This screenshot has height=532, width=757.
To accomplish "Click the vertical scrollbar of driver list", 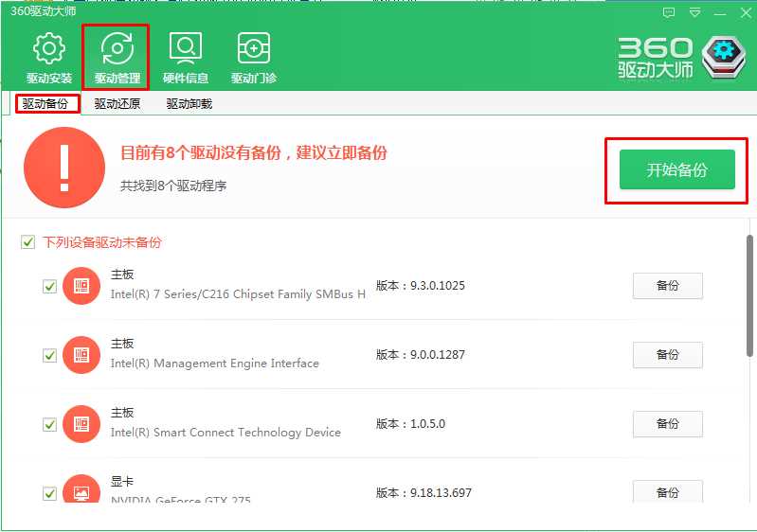I will pos(749,296).
